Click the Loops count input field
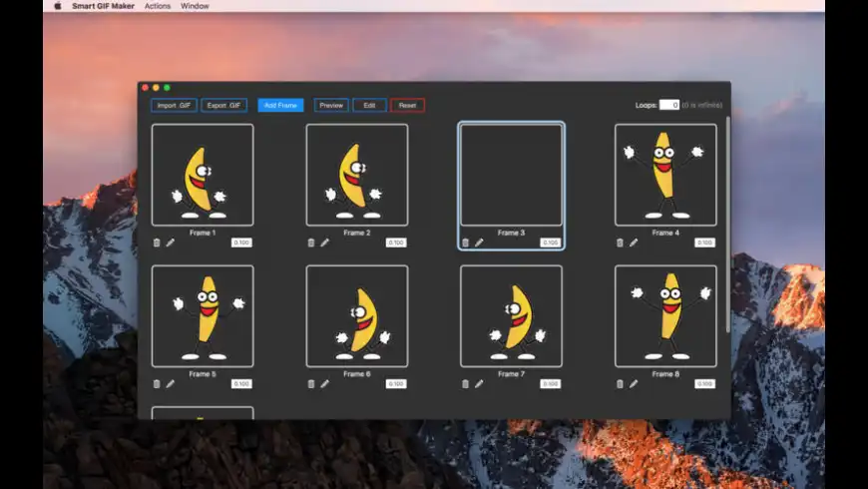The image size is (868, 489). point(668,105)
